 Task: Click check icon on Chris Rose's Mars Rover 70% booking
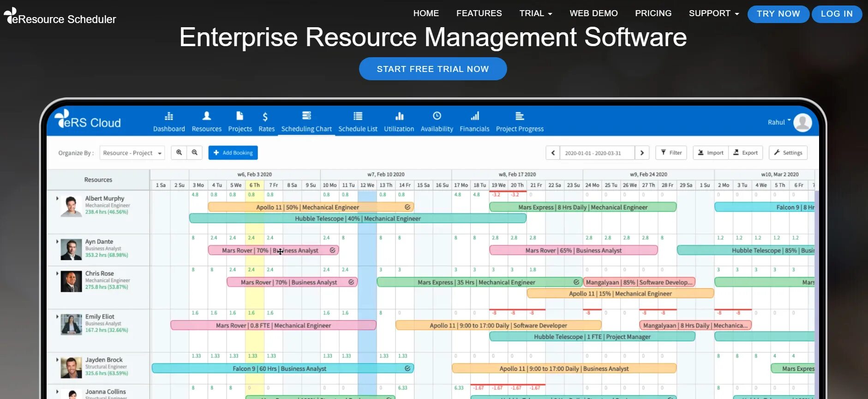point(351,282)
